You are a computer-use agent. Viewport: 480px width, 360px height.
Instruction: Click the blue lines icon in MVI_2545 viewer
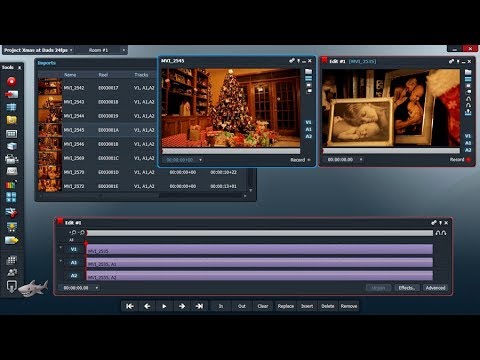pos(308,78)
